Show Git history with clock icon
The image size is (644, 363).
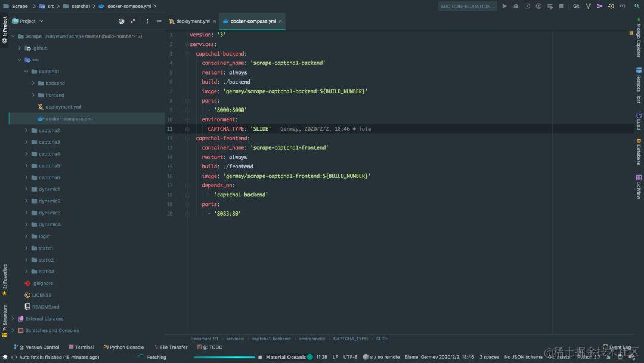tap(611, 6)
